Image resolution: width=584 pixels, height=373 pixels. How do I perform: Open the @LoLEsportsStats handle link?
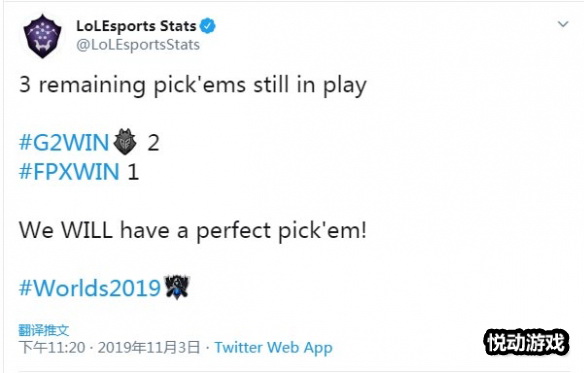tap(138, 45)
